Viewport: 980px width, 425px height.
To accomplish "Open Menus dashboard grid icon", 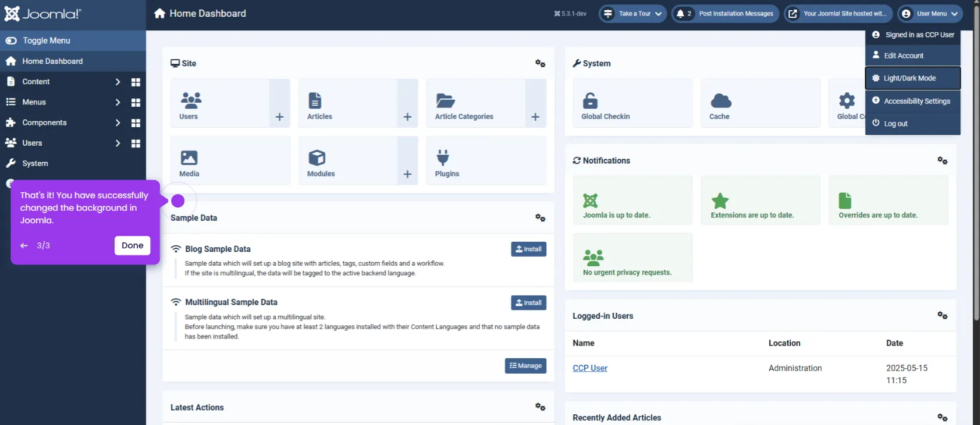I will click(135, 103).
